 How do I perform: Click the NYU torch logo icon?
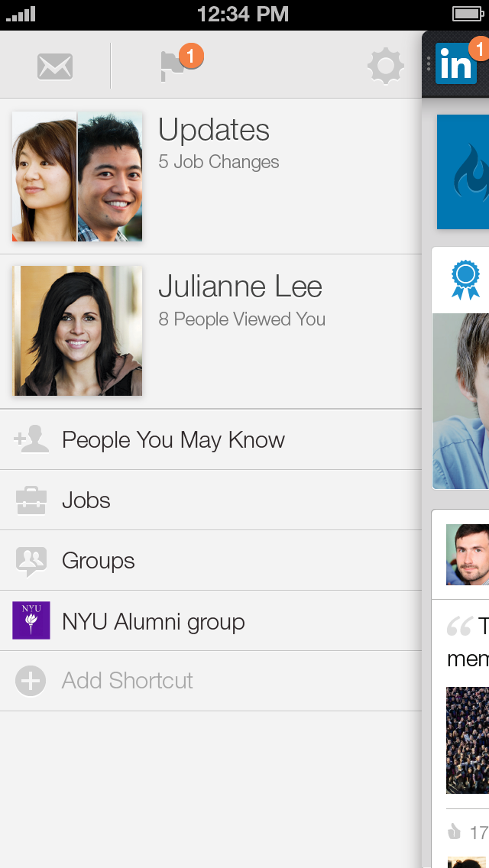tap(31, 620)
